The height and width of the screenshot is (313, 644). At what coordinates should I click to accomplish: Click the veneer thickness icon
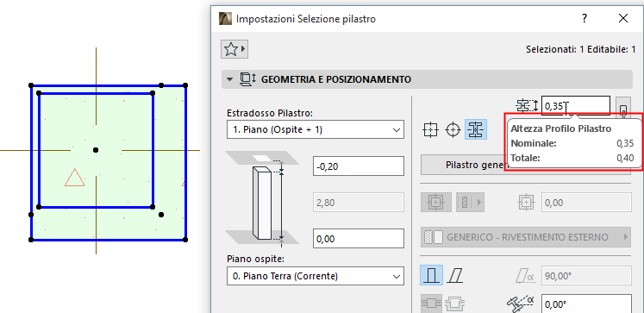[x=525, y=202]
